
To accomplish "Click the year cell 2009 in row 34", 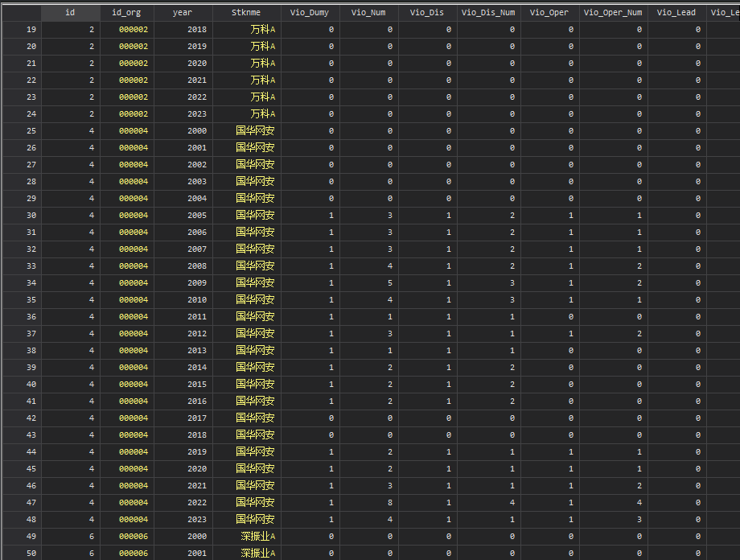I will (x=196, y=283).
